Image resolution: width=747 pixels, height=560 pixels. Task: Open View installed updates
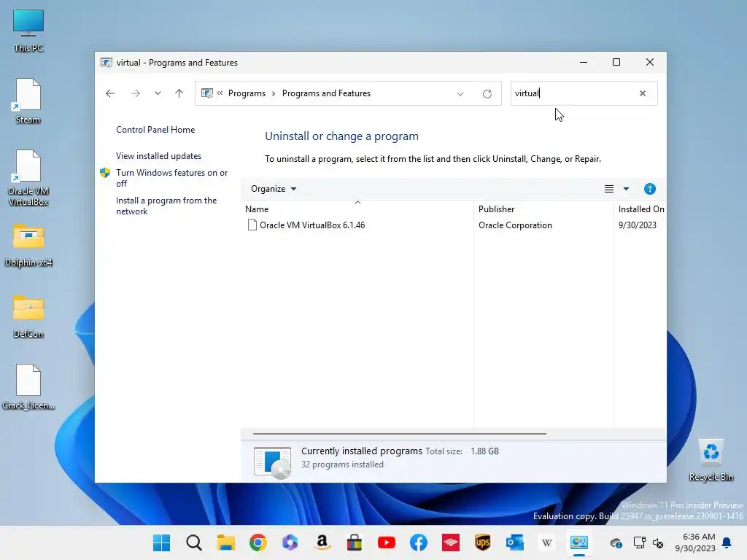[158, 156]
